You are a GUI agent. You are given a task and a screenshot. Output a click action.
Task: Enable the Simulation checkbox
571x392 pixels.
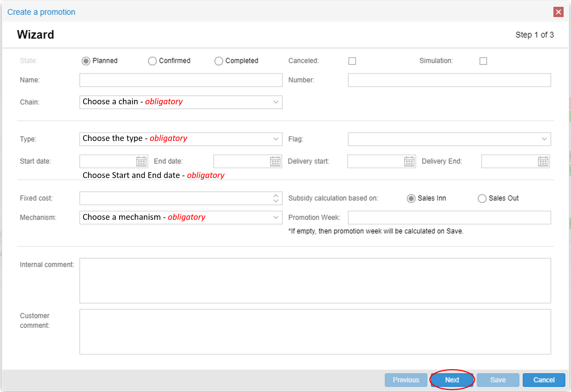click(x=483, y=61)
